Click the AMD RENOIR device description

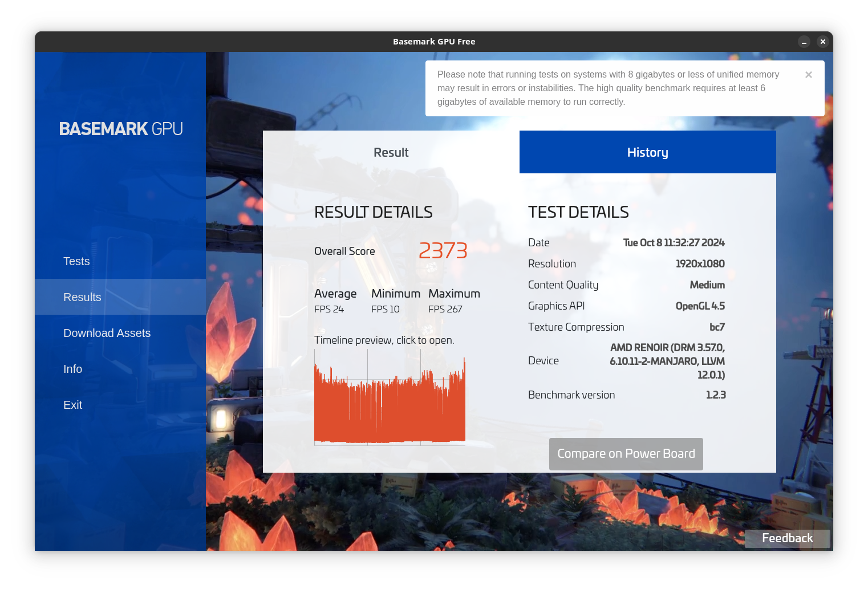tap(667, 361)
